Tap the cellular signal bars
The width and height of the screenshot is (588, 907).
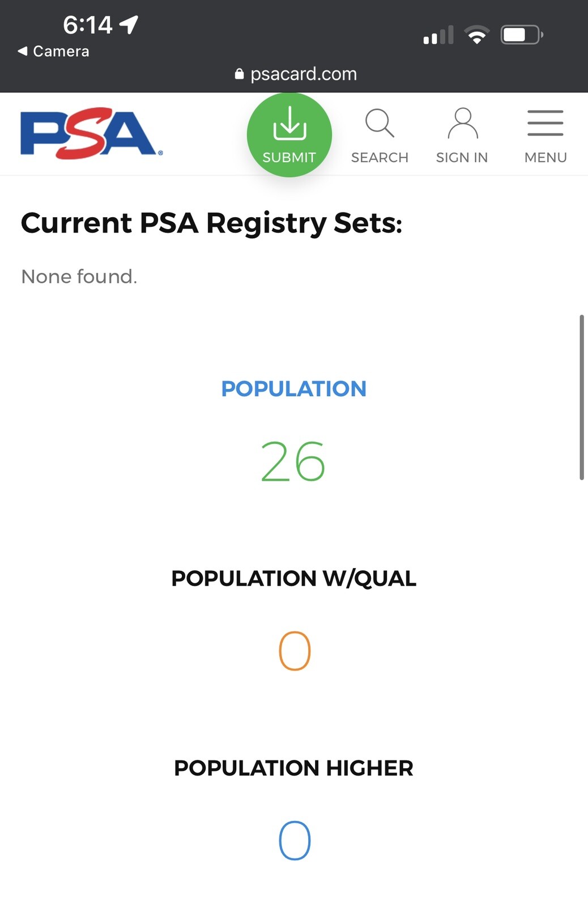[438, 35]
